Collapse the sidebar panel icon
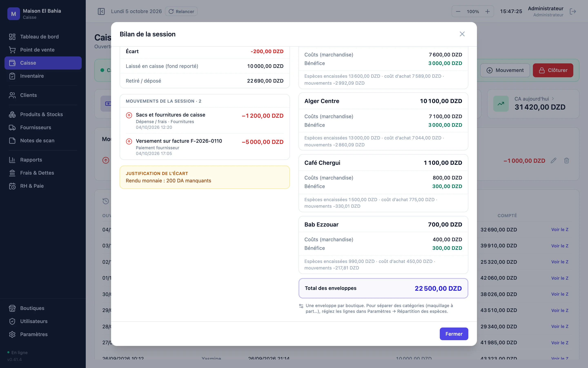 pyautogui.click(x=101, y=11)
